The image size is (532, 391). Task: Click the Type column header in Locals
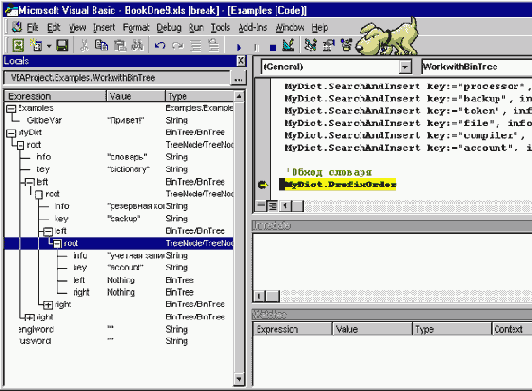200,96
